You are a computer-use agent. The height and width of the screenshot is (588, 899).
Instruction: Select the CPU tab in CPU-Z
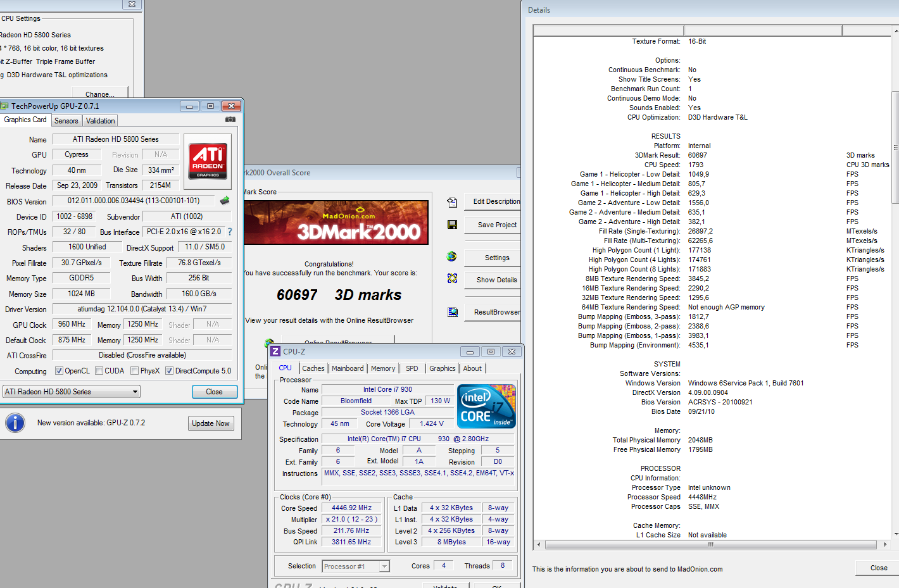286,368
